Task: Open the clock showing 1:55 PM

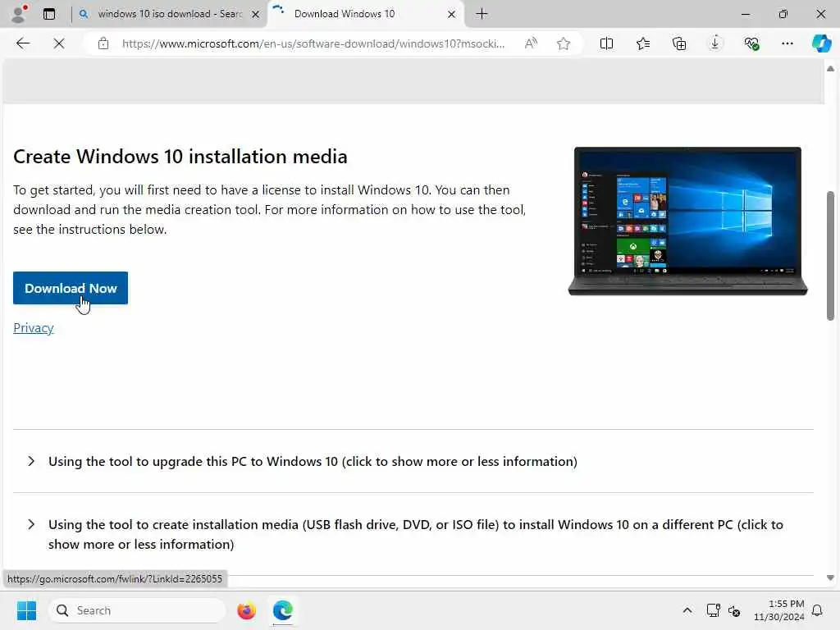Action: (x=779, y=610)
